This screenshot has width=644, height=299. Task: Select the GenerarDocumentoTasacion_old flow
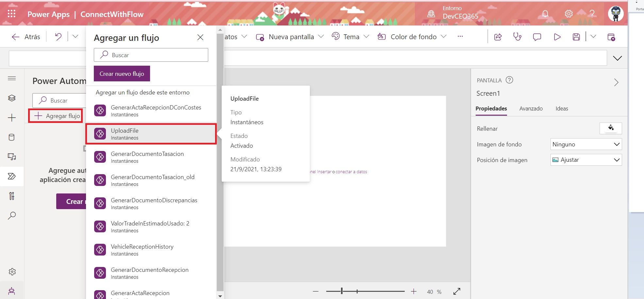(151, 180)
